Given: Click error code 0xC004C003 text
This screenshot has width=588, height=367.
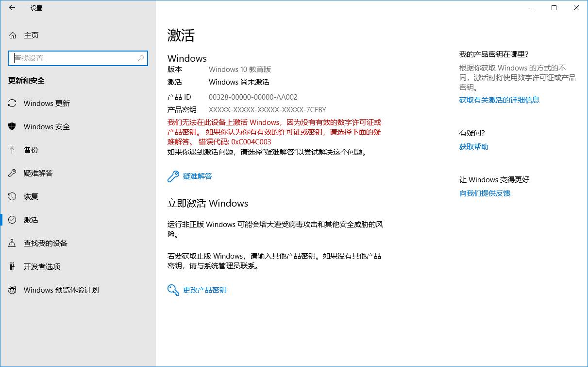Looking at the screenshot, I should tap(251, 142).
